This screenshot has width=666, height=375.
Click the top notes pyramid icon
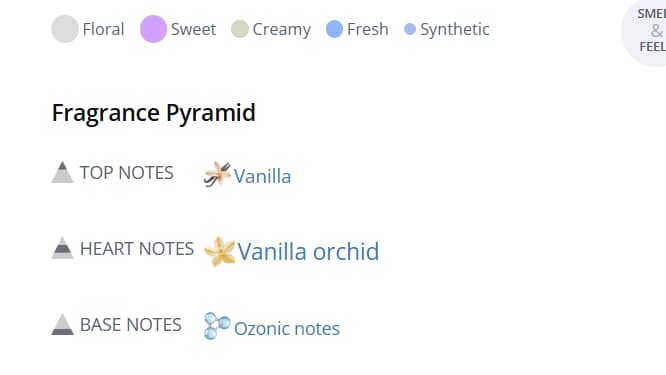[62, 172]
